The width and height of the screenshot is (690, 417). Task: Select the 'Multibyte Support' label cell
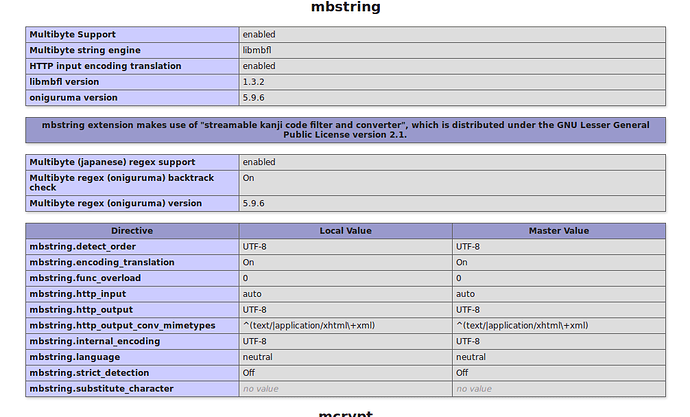[132, 34]
